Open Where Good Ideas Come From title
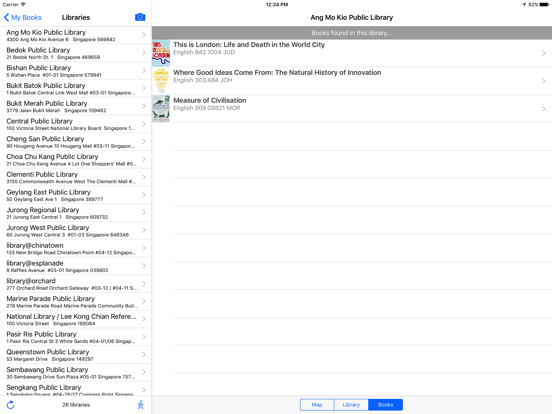The height and width of the screenshot is (414, 552). 277,73
